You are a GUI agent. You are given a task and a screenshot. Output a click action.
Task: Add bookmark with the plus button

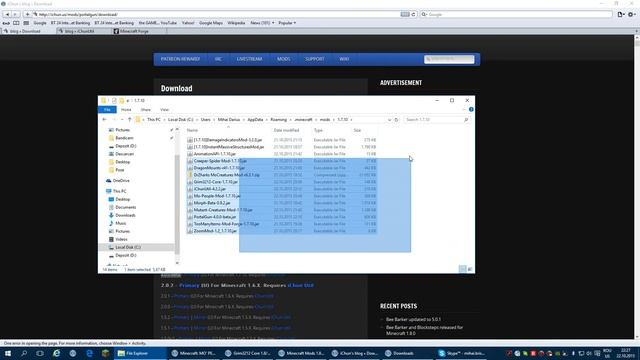27,14
